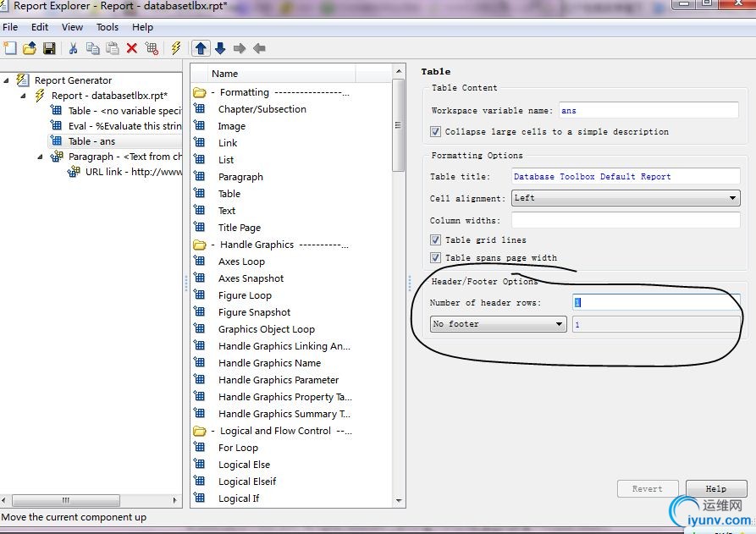Click the Help button
This screenshot has width=756, height=534.
click(716, 488)
